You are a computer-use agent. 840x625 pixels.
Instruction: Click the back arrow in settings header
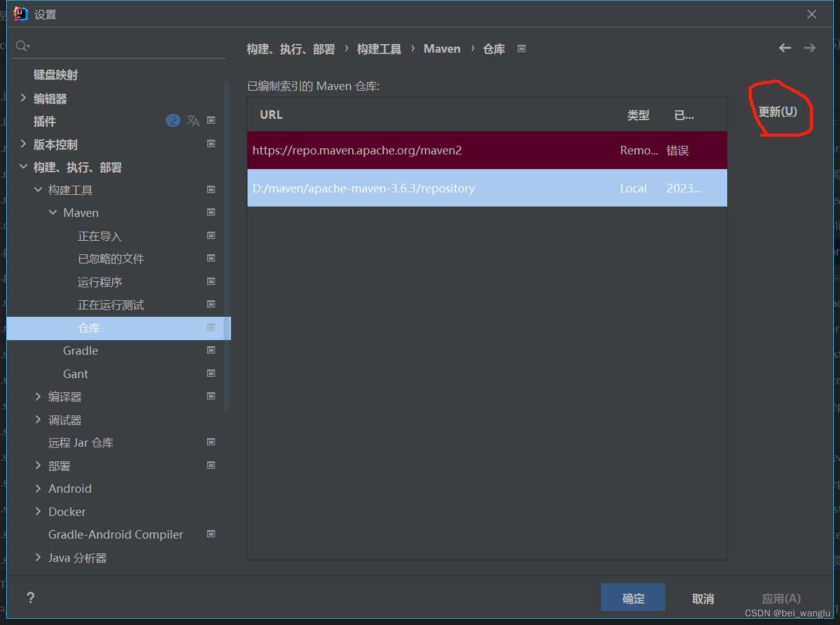coord(785,48)
